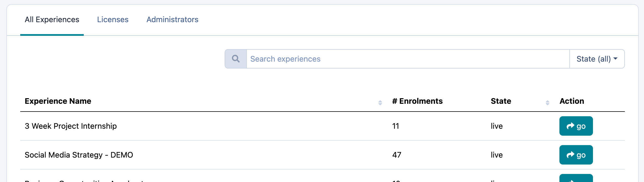
Task: Click the # Enrolments column header
Action: coord(417,101)
